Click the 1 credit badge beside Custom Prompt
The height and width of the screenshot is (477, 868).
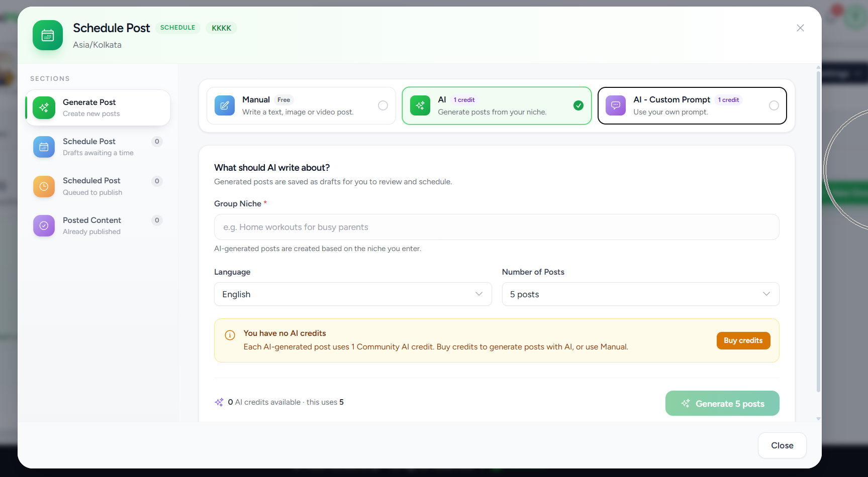[728, 100]
